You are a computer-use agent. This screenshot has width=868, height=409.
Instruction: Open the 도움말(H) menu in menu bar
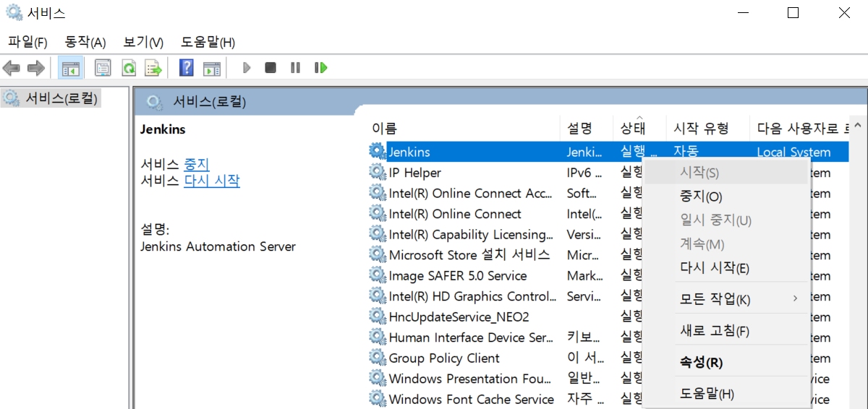pos(208,42)
